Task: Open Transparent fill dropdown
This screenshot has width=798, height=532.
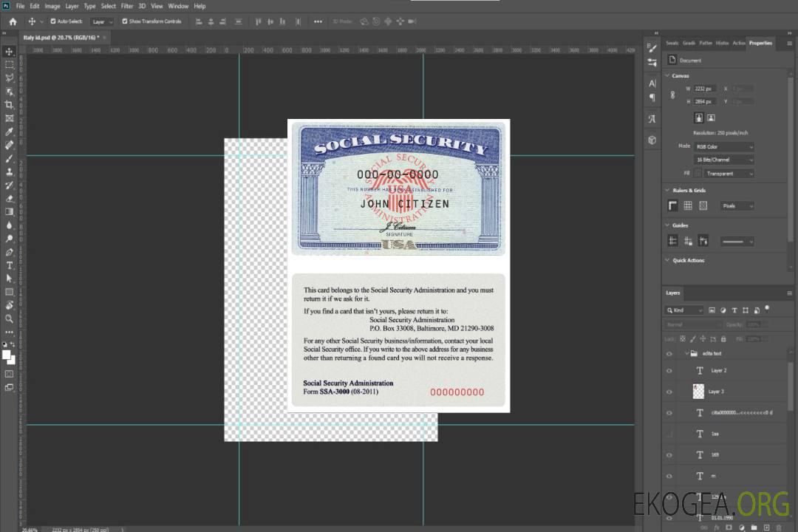Action: pos(729,174)
